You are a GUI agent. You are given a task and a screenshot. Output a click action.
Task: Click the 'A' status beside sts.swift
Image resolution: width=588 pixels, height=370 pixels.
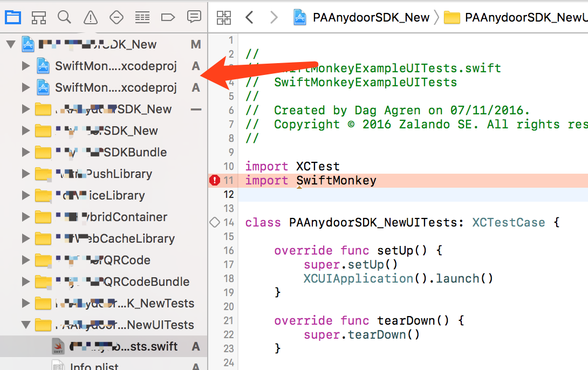196,346
